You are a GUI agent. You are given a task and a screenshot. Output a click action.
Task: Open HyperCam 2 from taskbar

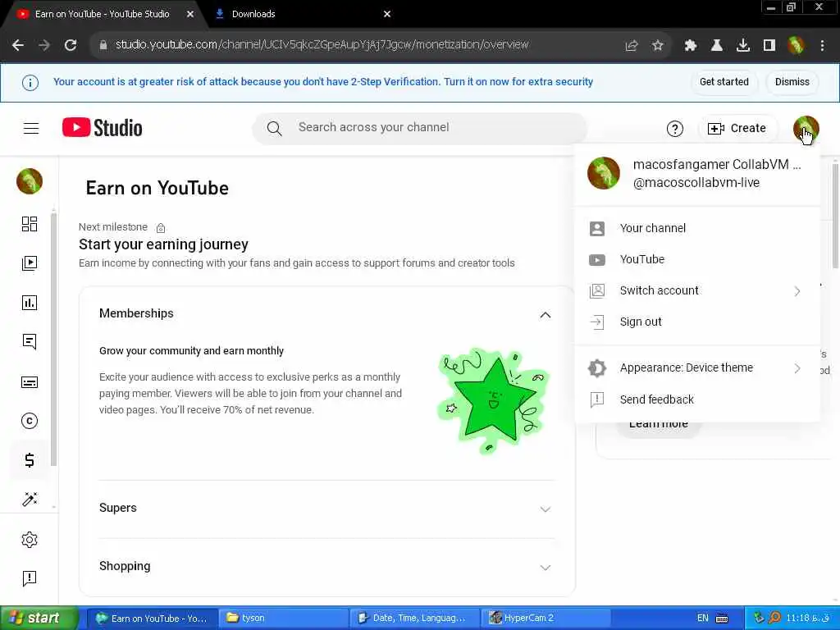click(546, 619)
